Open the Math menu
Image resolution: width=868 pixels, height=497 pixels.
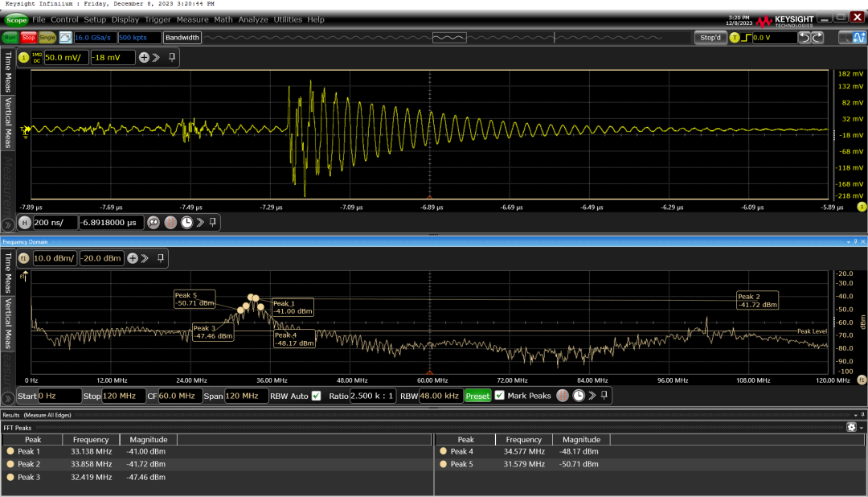pyautogui.click(x=223, y=19)
